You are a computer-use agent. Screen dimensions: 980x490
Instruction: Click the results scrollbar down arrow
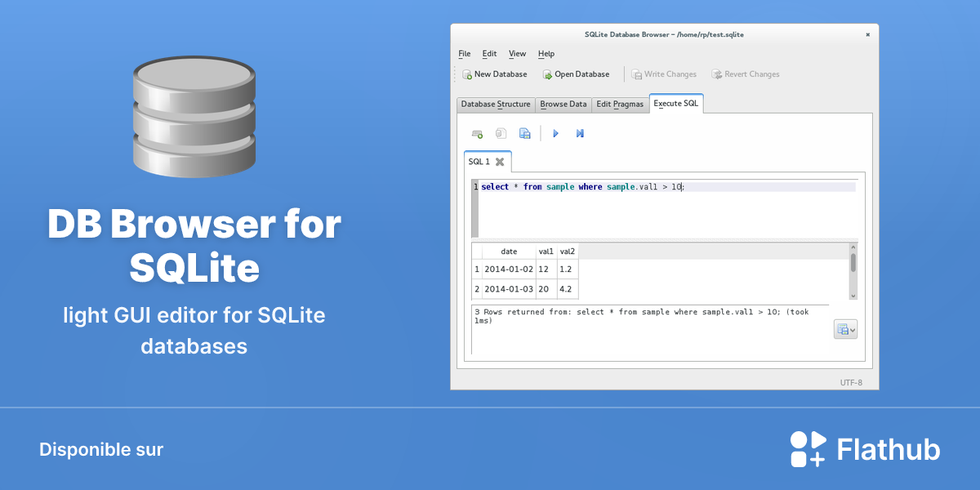click(853, 296)
